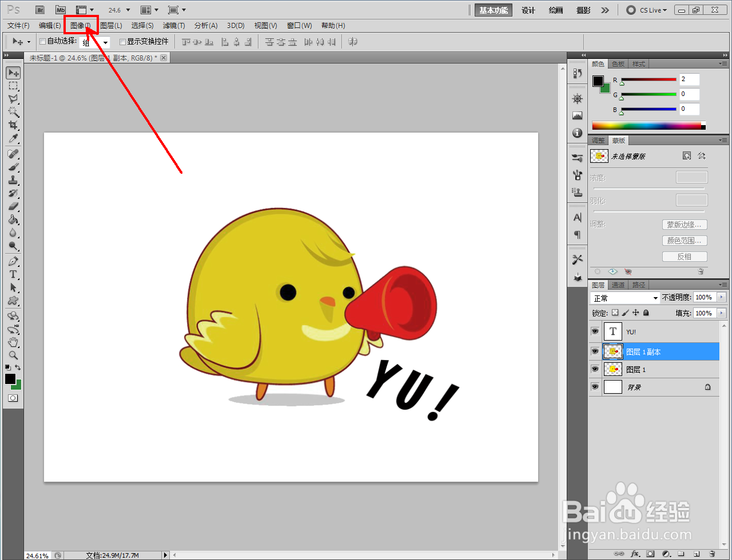This screenshot has width=732, height=560.
Task: Switch to the 色板 tab
Action: pos(618,64)
